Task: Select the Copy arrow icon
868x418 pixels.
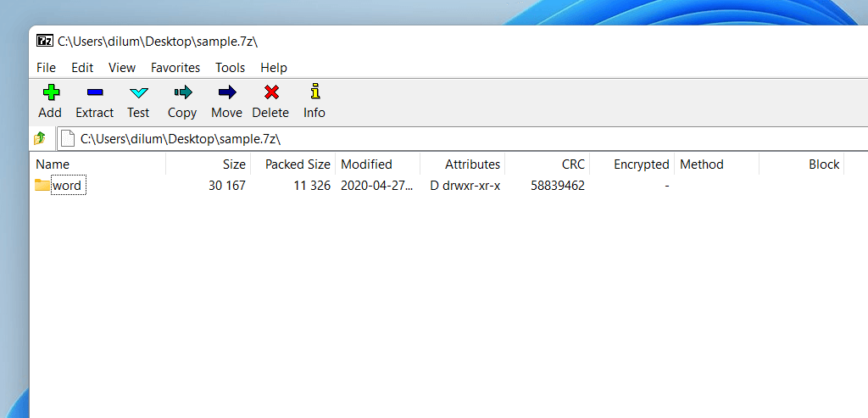Action: coord(183,92)
